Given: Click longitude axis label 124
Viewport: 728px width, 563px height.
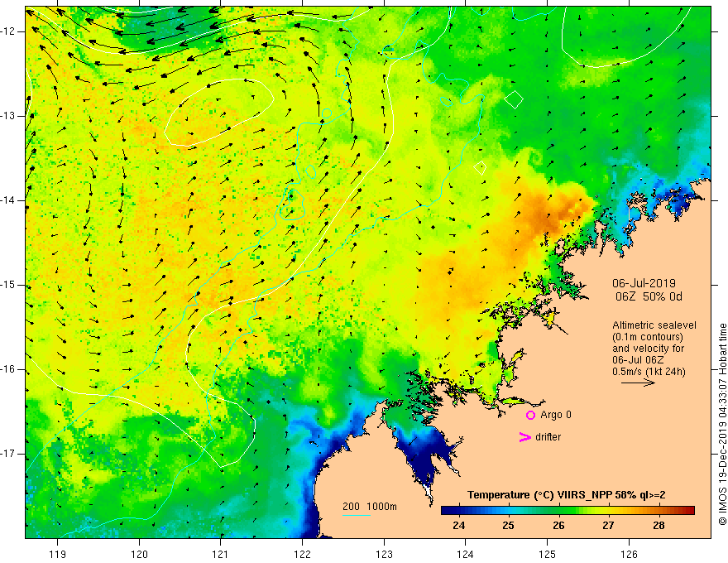Looking at the screenshot, I should [x=466, y=554].
